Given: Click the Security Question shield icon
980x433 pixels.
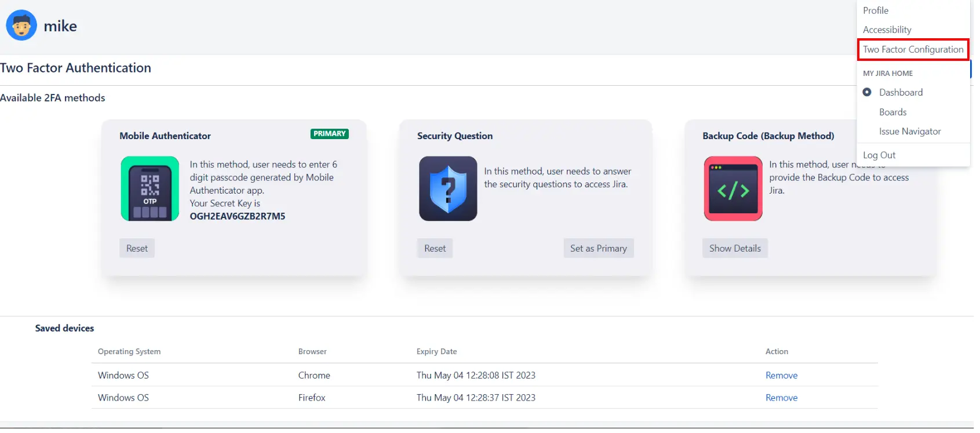Looking at the screenshot, I should click(448, 188).
